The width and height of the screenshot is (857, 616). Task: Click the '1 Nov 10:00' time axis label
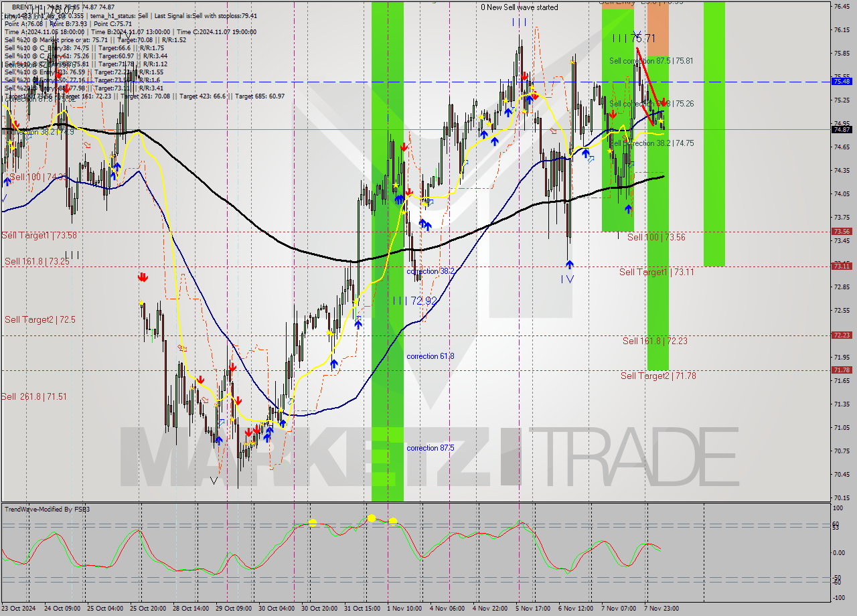click(404, 609)
